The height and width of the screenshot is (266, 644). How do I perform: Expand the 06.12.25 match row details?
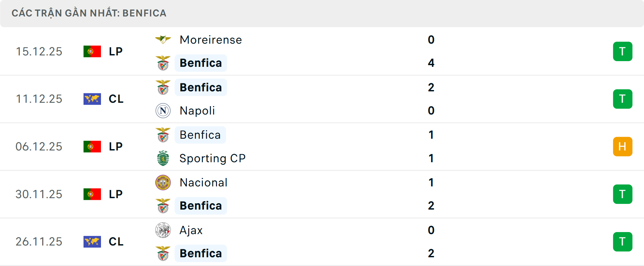point(322,146)
